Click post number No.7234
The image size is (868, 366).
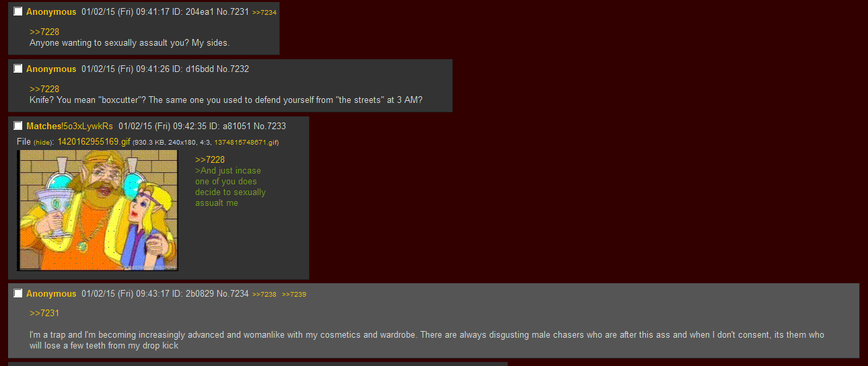(x=233, y=293)
